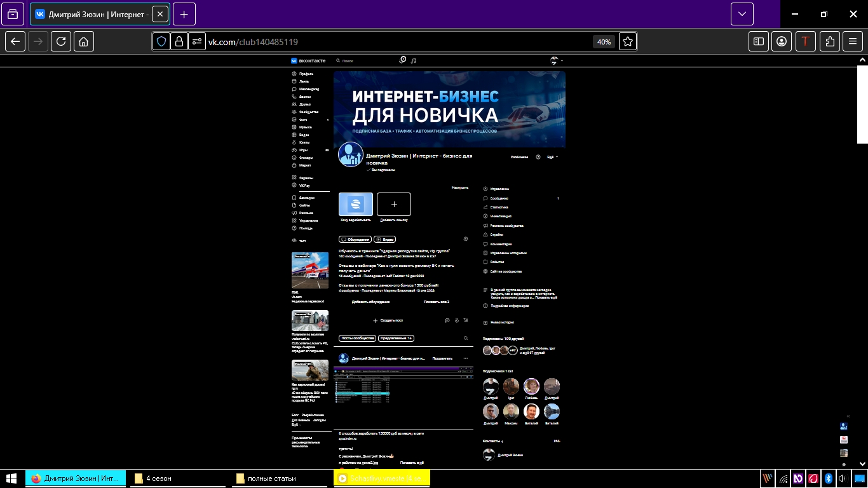
Task: Click Показать все 3 discussions link
Action: [x=437, y=302]
